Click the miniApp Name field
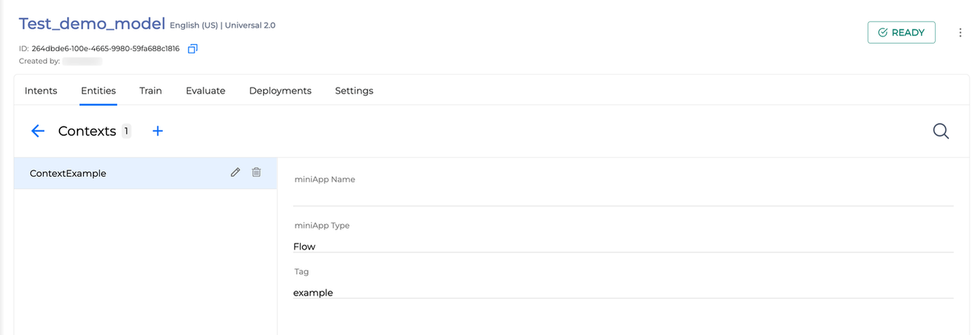The height and width of the screenshot is (335, 980). pyautogui.click(x=623, y=196)
